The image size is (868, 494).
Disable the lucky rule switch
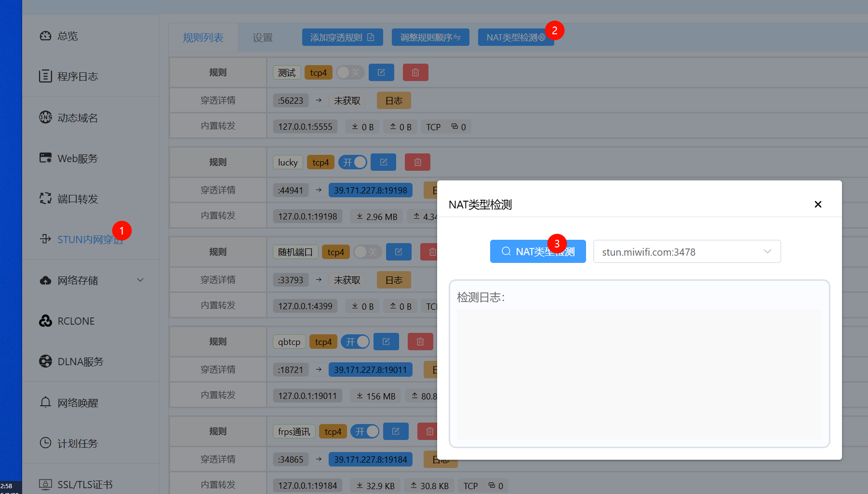[x=353, y=162]
